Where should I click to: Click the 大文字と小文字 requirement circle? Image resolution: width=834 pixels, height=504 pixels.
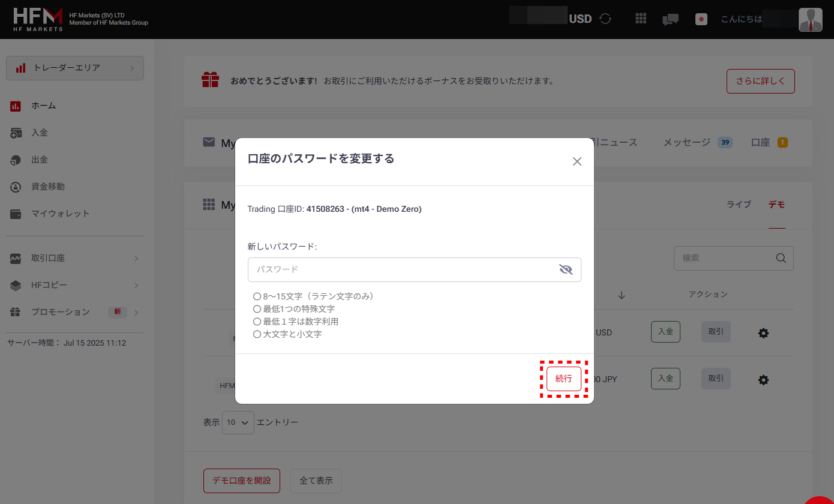click(257, 334)
